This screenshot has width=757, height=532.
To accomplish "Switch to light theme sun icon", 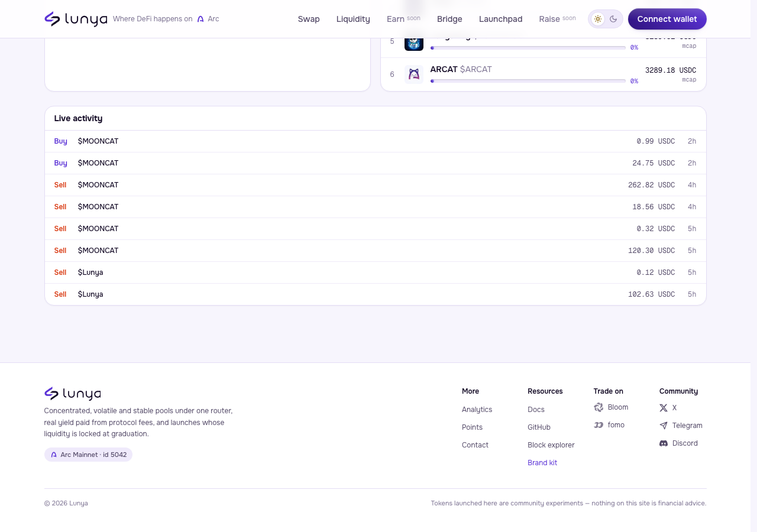I will point(598,19).
